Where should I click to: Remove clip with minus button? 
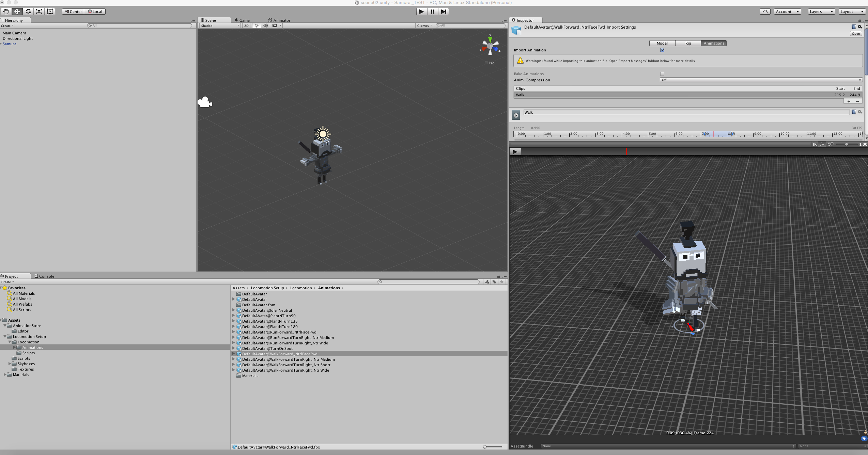857,101
